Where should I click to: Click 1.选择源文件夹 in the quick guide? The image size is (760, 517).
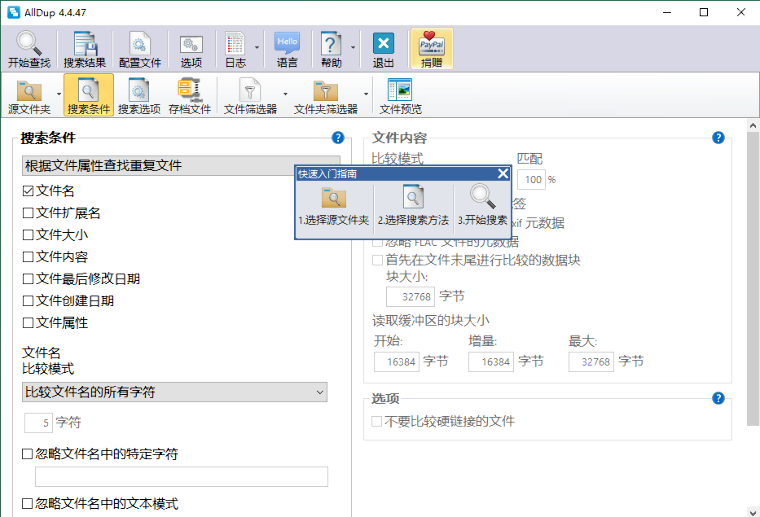(333, 206)
